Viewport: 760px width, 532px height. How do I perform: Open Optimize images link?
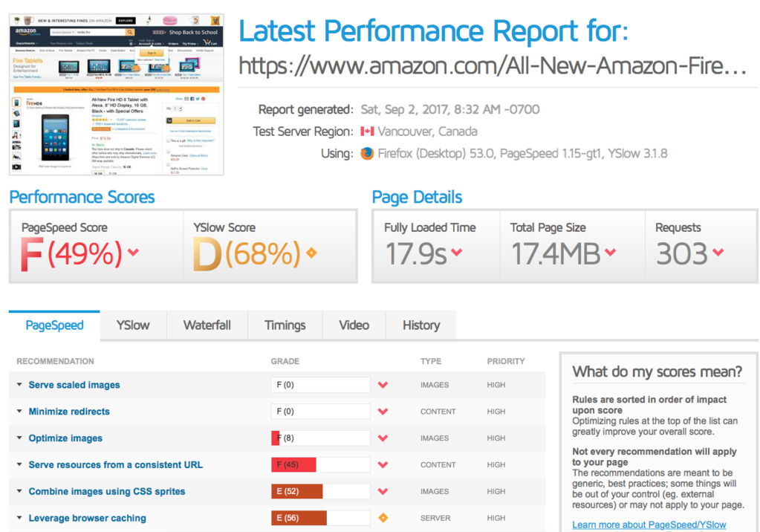(x=65, y=438)
